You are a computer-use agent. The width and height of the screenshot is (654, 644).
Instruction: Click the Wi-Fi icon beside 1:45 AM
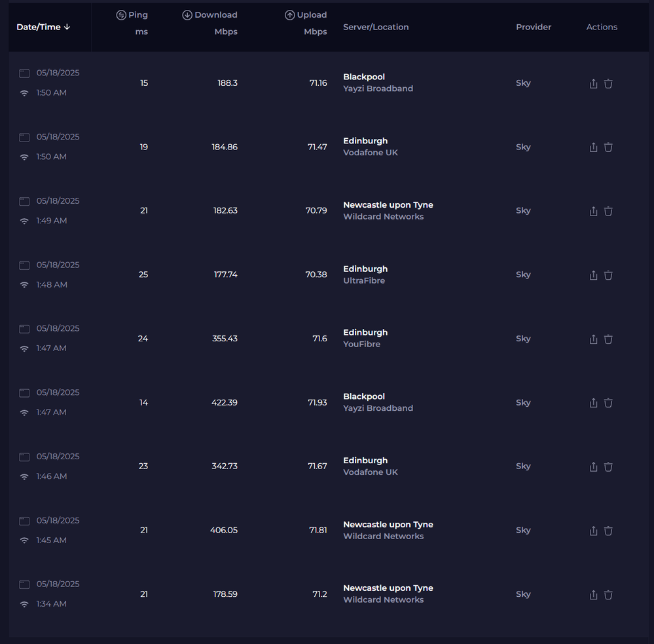click(x=24, y=540)
